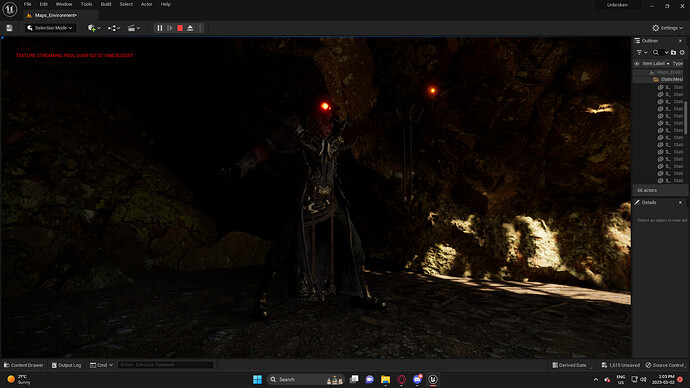Open the Output Log

tap(66, 365)
